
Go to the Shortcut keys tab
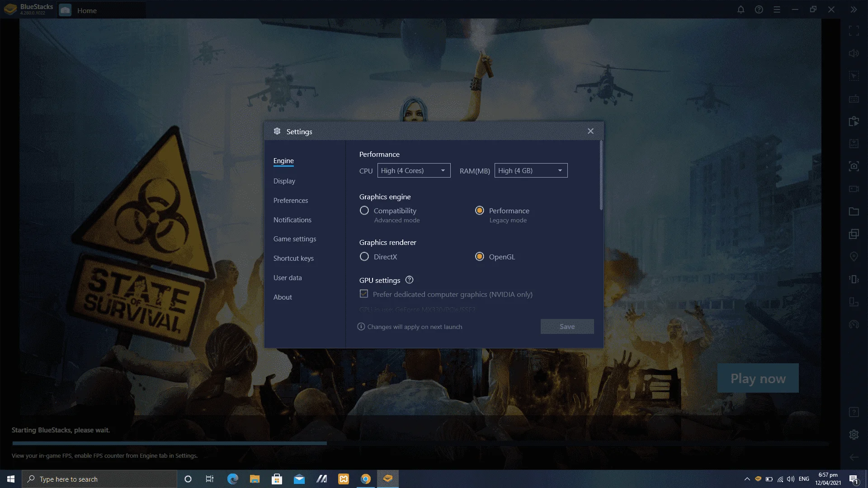(293, 258)
